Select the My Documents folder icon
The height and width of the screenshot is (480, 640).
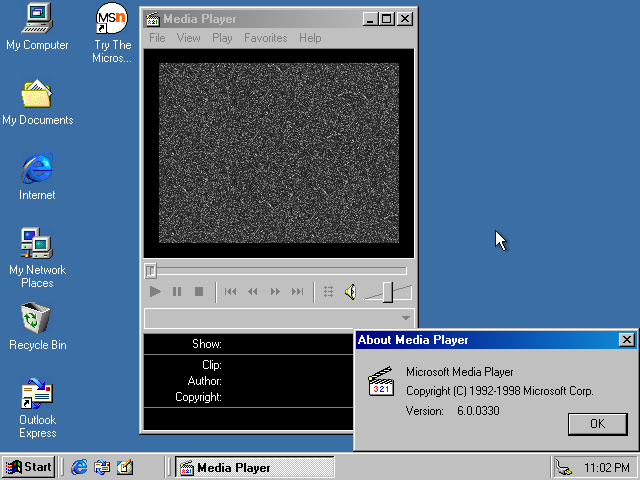[x=37, y=102]
